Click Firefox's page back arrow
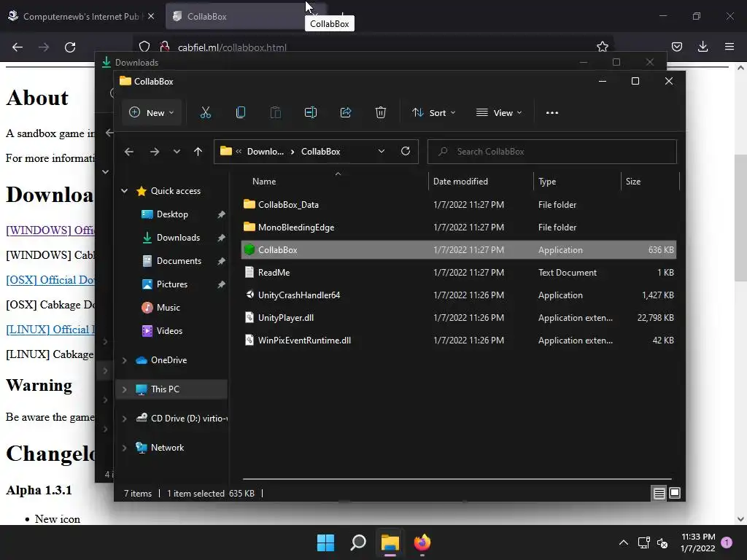747x560 pixels. 18,47
